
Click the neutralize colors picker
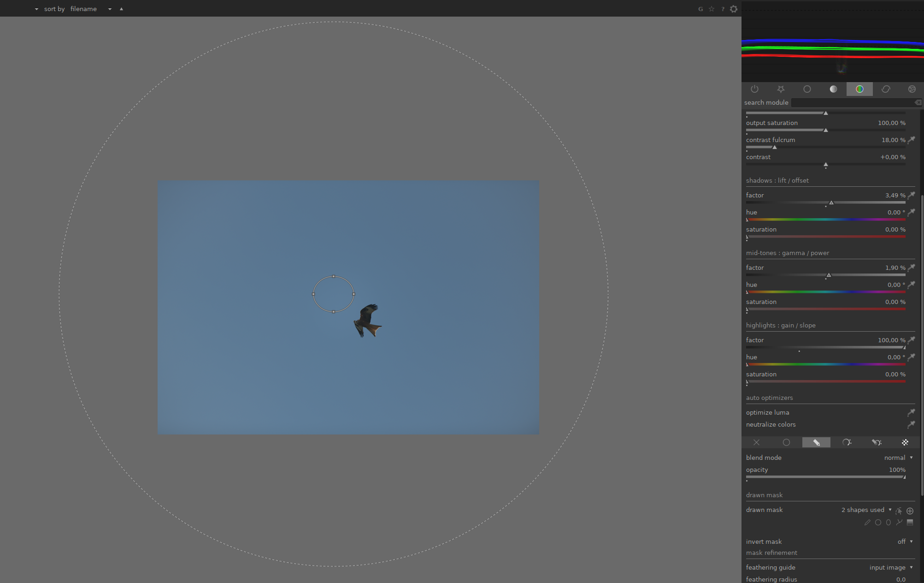pos(911,425)
